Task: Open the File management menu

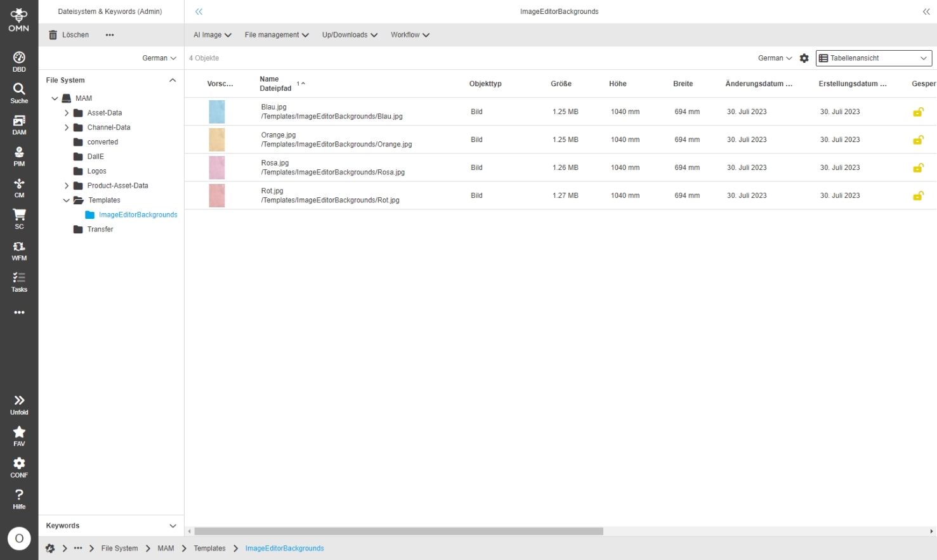Action: click(x=277, y=35)
